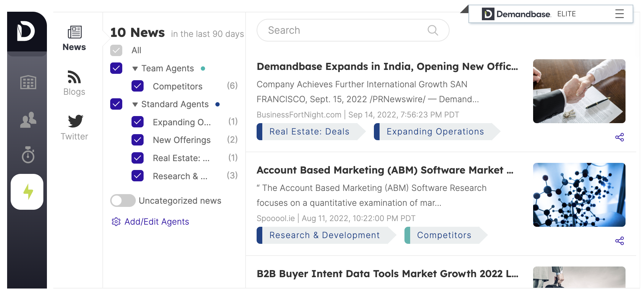Click the search magnifier icon

pyautogui.click(x=433, y=30)
